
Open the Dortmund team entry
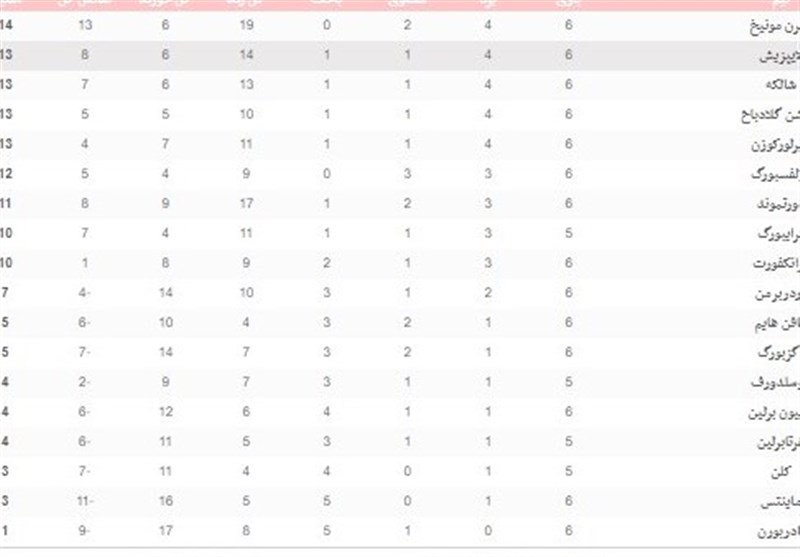point(779,204)
